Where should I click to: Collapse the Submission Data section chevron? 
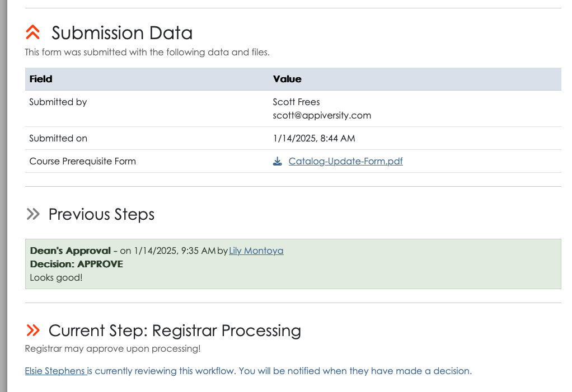click(x=33, y=32)
